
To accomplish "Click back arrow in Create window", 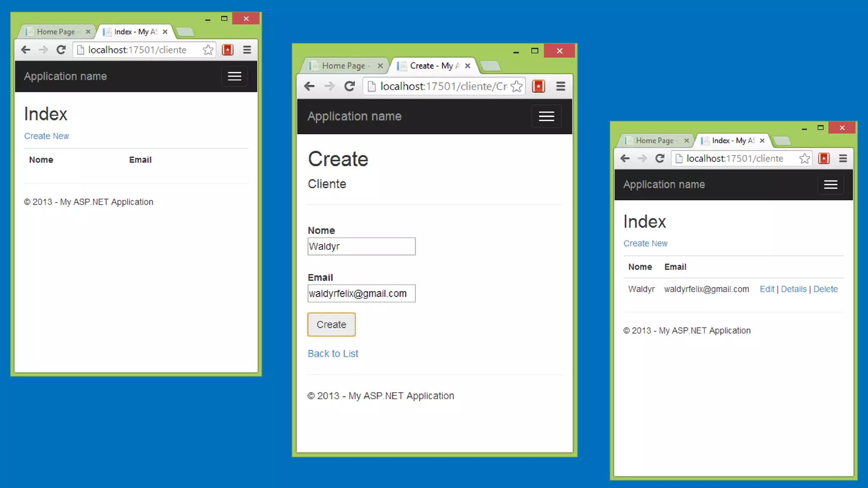I will [x=309, y=86].
